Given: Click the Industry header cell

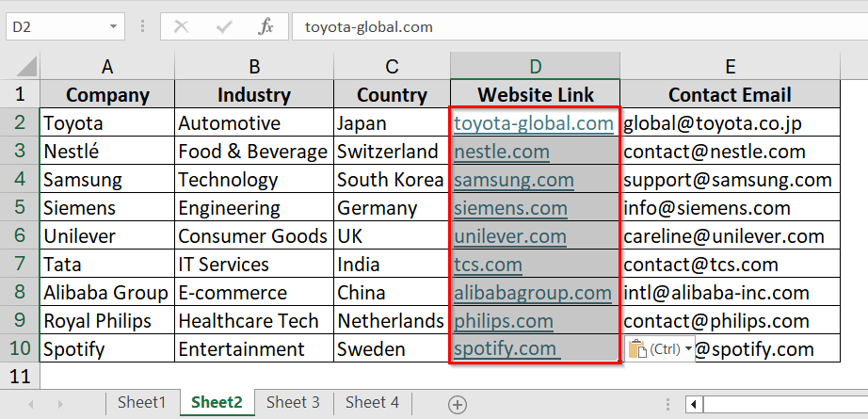Looking at the screenshot, I should coord(254,94).
